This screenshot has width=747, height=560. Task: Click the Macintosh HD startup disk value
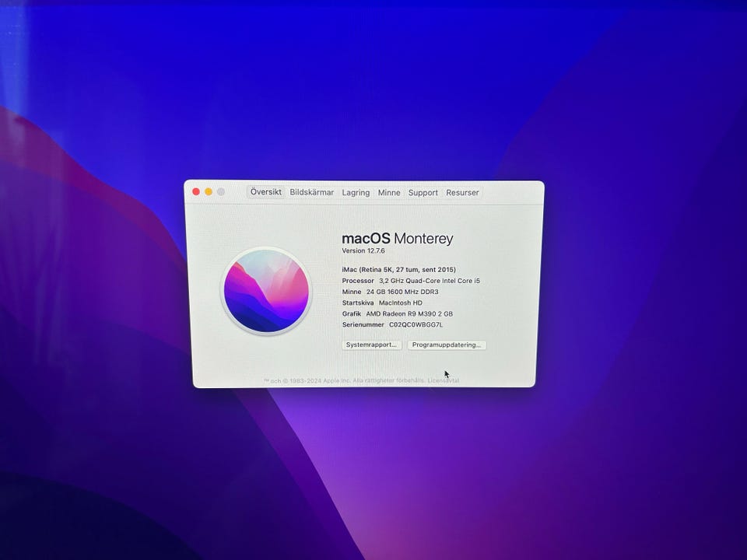[400, 303]
